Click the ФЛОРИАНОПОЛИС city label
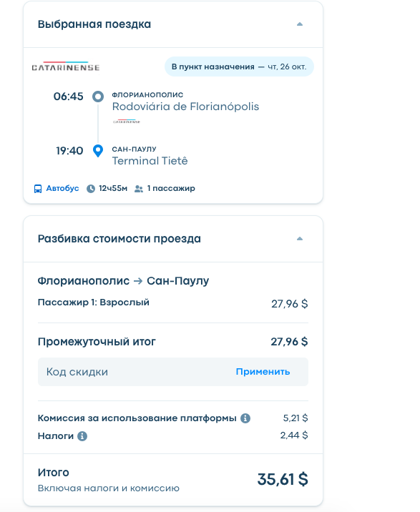 tap(147, 94)
